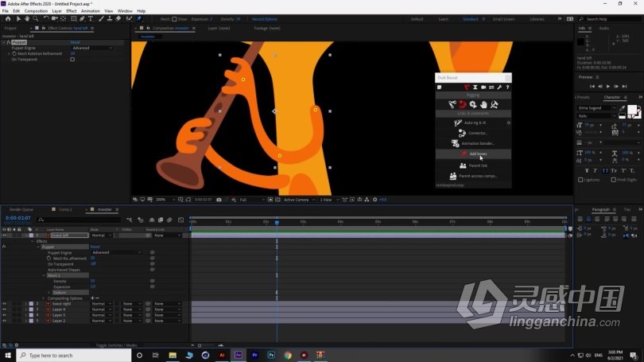Enable Ligatures checkbox
The height and width of the screenshot is (362, 644).
[580, 180]
